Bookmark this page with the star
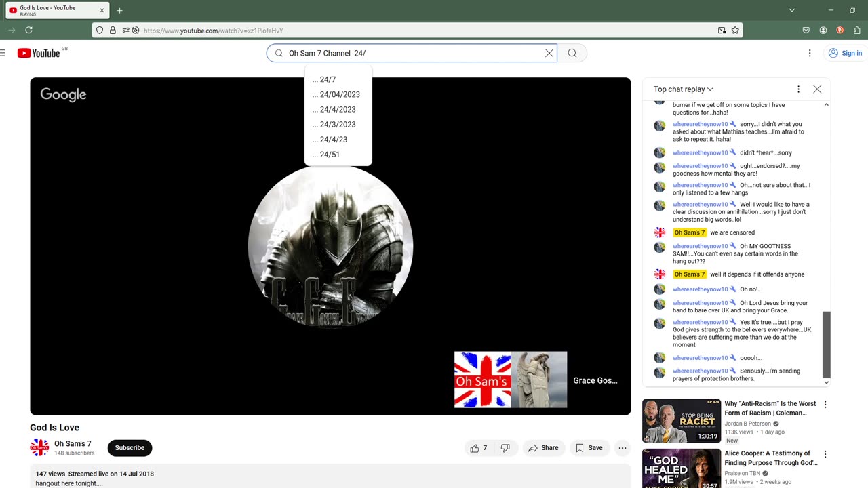Viewport: 868px width, 488px height. click(x=735, y=30)
